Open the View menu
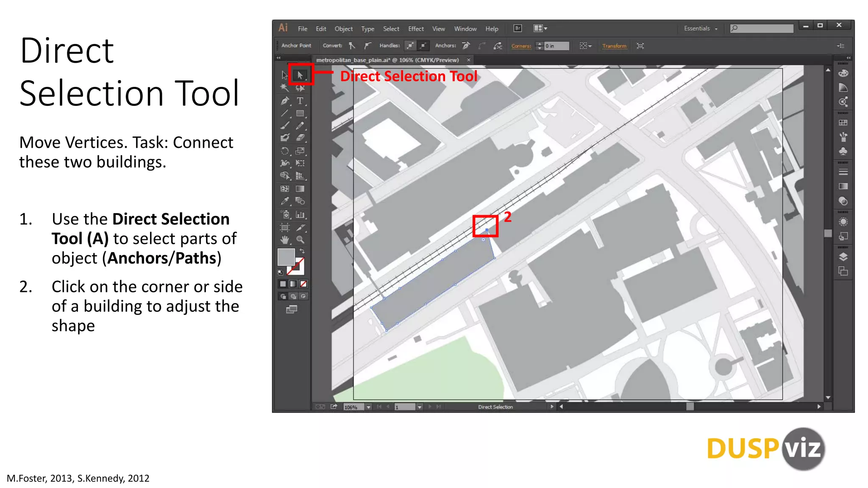 (x=438, y=29)
